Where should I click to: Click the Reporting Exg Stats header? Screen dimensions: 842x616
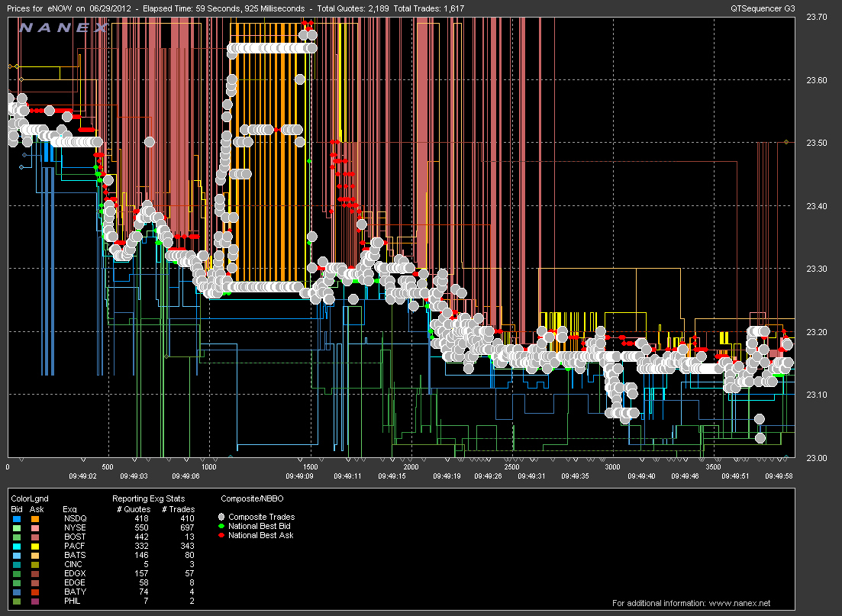148,499
